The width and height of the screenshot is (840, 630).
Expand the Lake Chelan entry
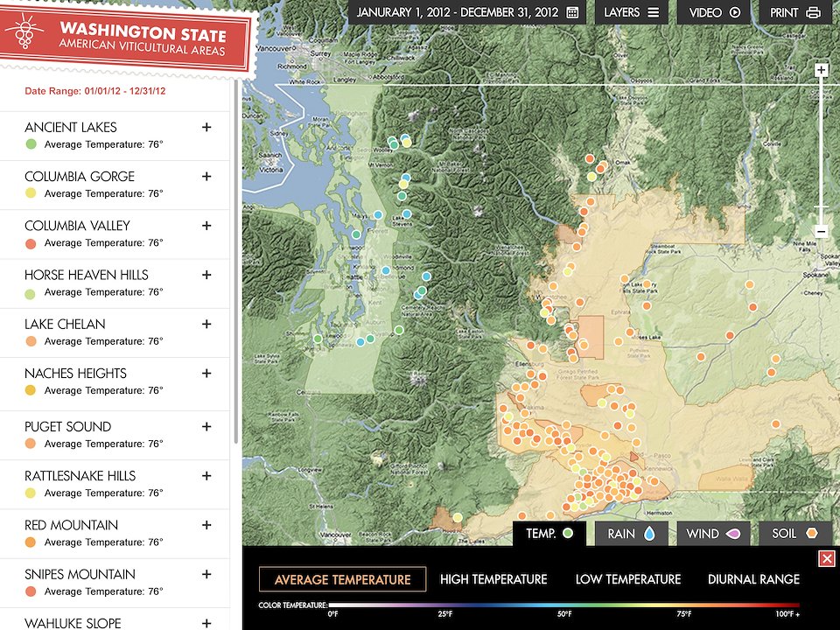tap(206, 324)
